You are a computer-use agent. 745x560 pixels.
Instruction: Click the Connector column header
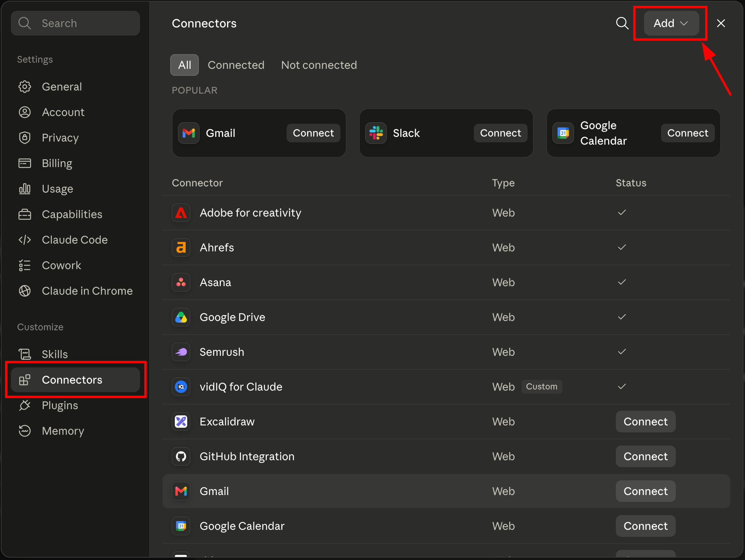point(197,183)
